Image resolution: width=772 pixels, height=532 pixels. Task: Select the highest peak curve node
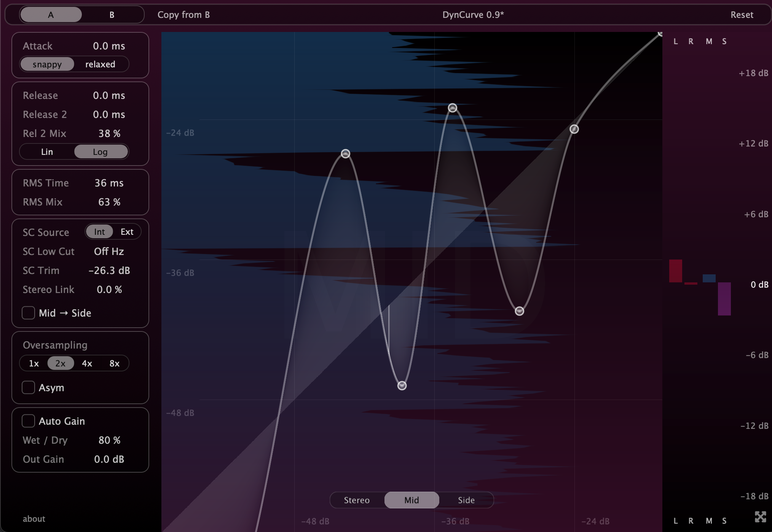[452, 108]
